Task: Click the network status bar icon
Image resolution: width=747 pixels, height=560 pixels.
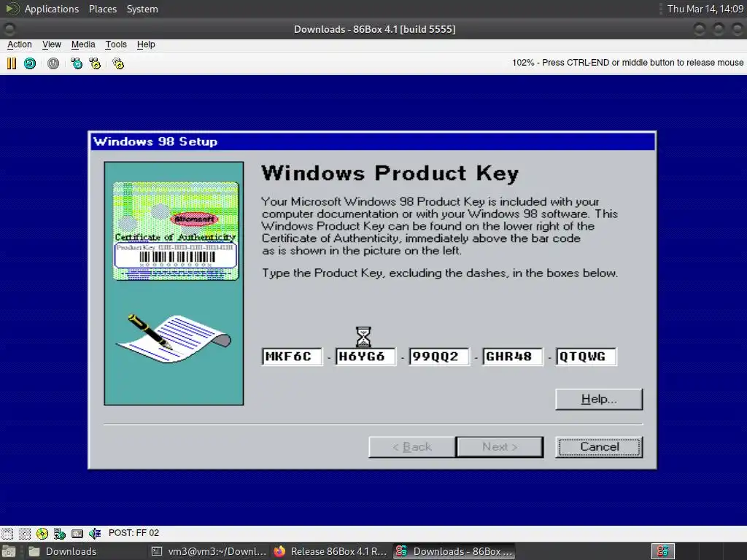Action: [x=60, y=533]
